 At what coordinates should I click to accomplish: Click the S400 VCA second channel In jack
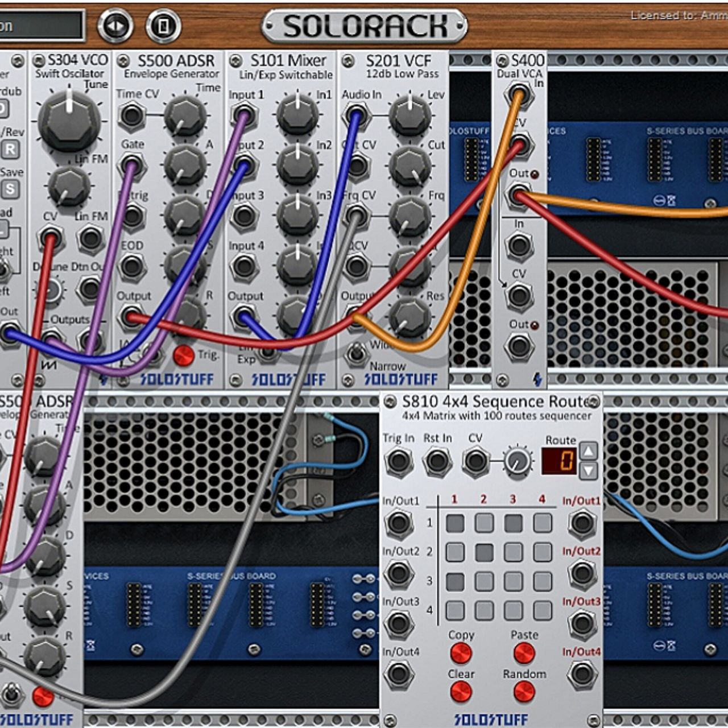coord(519,246)
